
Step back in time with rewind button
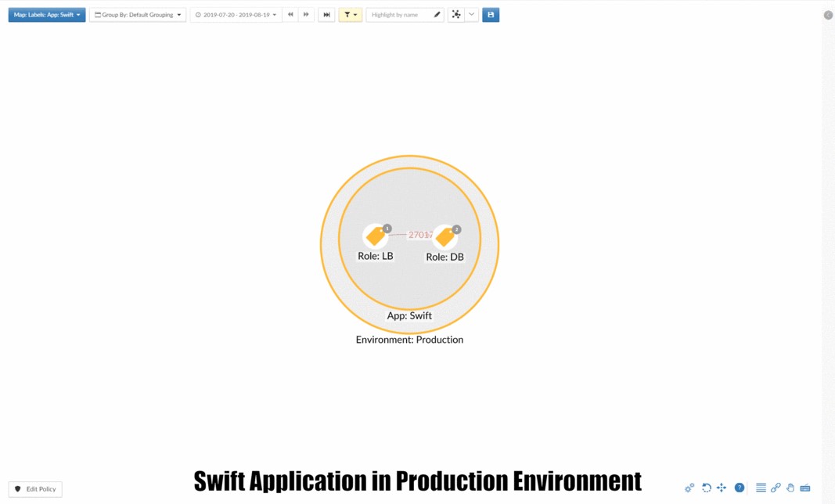290,15
